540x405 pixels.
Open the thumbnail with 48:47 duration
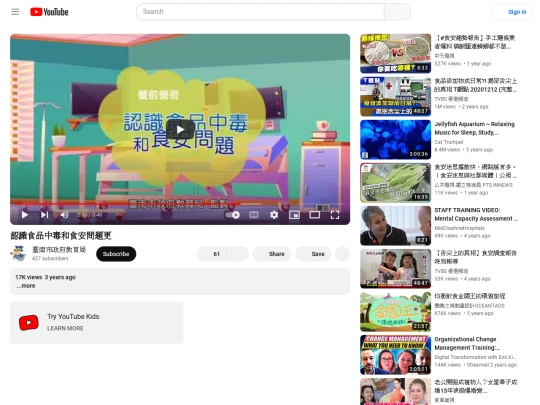(x=395, y=269)
